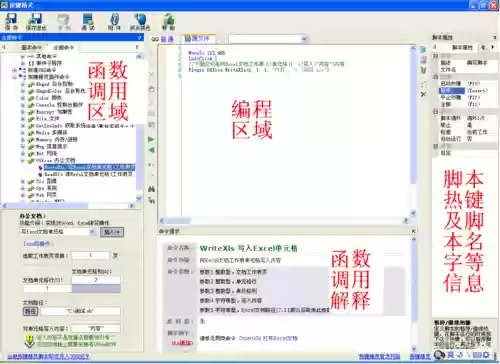Select the ReadXls command in tree
500x364 pixels.
coord(88,174)
